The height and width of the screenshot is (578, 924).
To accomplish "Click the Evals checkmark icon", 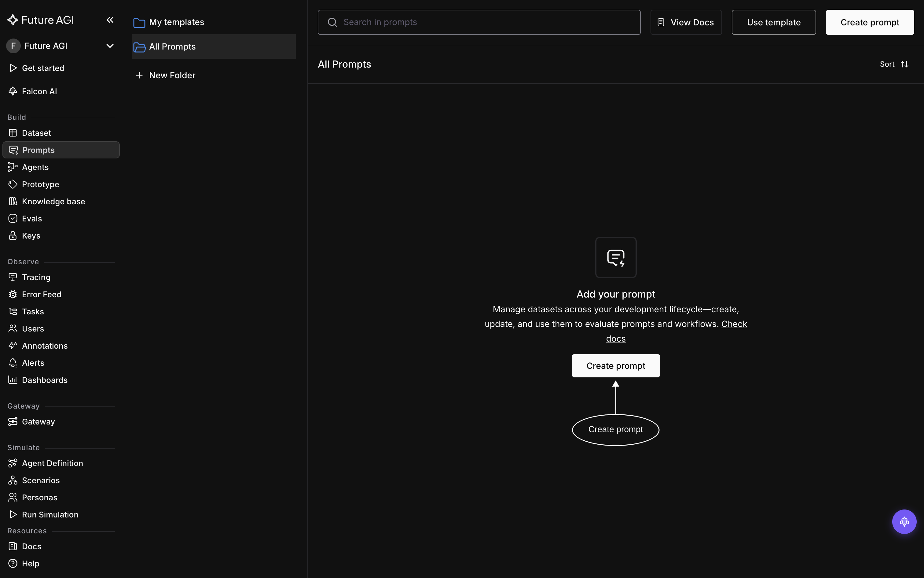I will point(13,219).
